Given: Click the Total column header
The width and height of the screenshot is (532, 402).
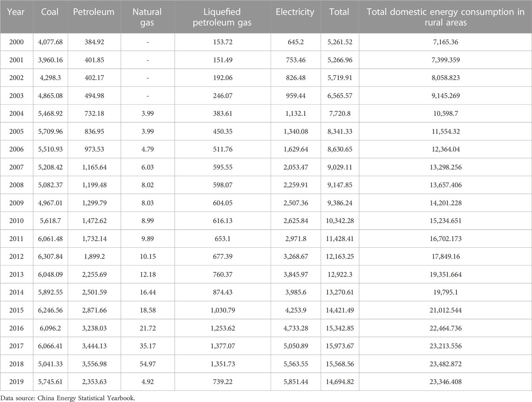Looking at the screenshot, I should point(339,12).
